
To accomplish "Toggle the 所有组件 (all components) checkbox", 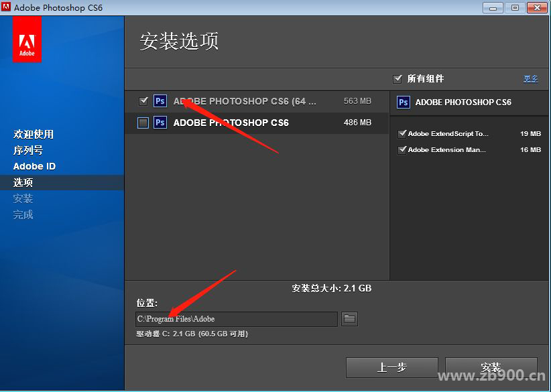I will coord(398,78).
